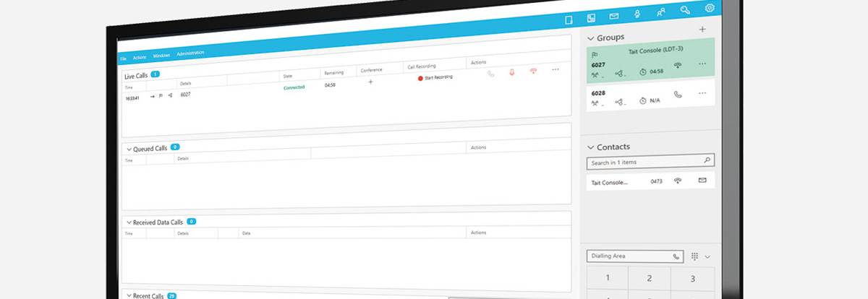Click the Dialling Area input field
Image resolution: width=868 pixels, height=299 pixels.
[x=629, y=256]
